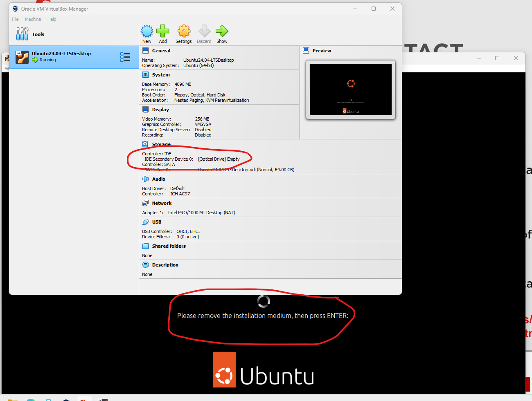Click the VM preview thumbnail
Image resolution: width=532 pixels, height=401 pixels.
tap(350, 90)
